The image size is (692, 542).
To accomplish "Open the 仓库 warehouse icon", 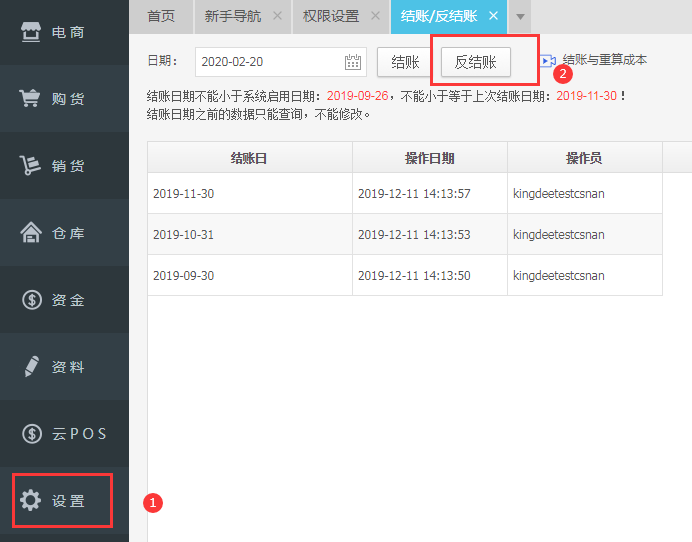I will (x=31, y=233).
